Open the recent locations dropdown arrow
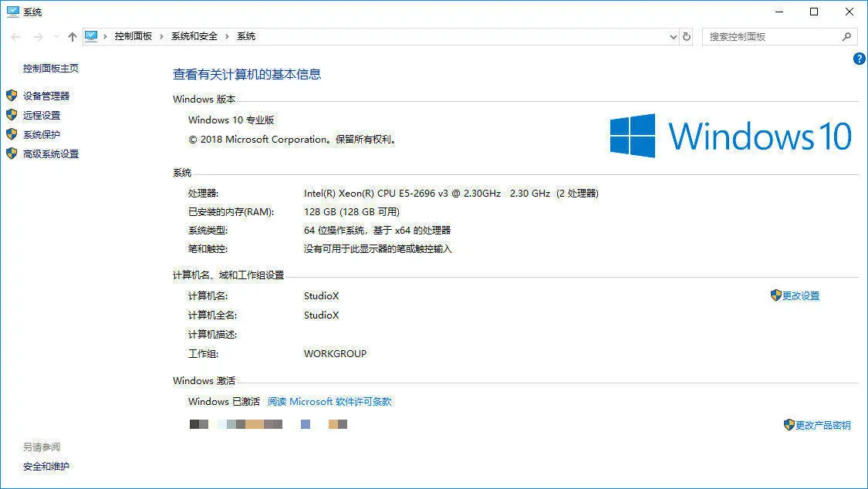868x489 pixels. coord(56,37)
